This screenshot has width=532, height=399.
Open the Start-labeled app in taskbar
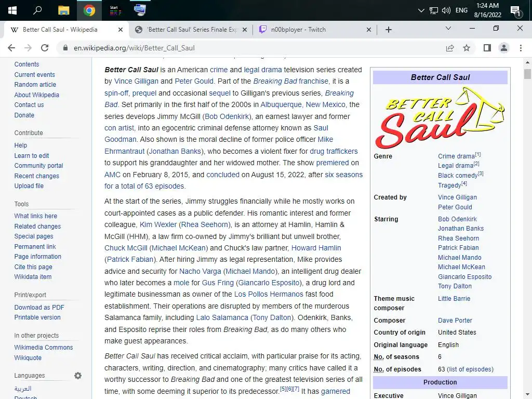point(115,10)
